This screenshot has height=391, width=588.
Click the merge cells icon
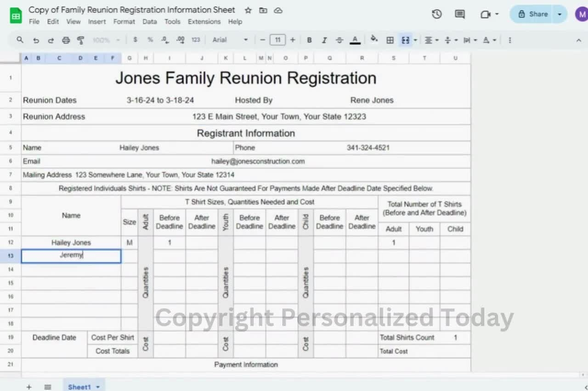(x=405, y=40)
